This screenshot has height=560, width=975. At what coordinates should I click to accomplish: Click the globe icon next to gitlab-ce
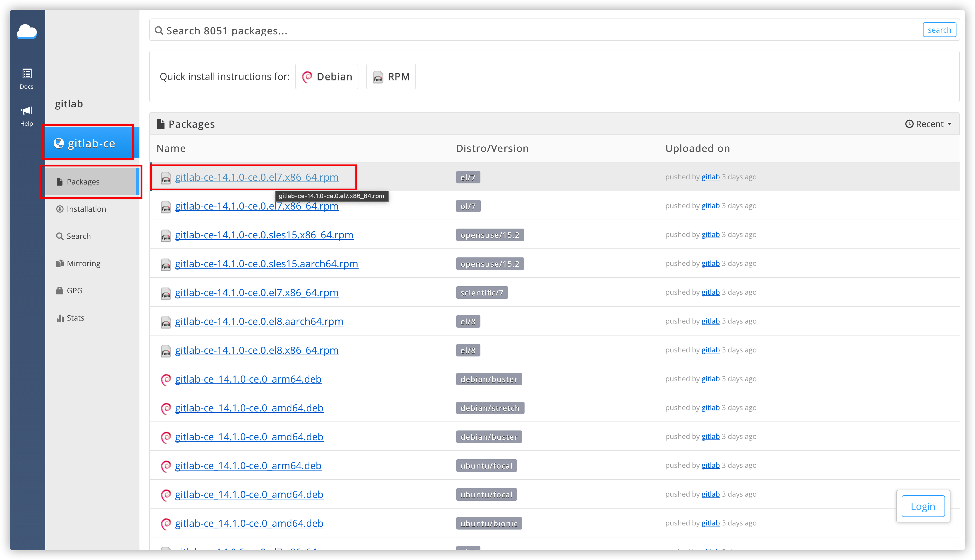[59, 143]
